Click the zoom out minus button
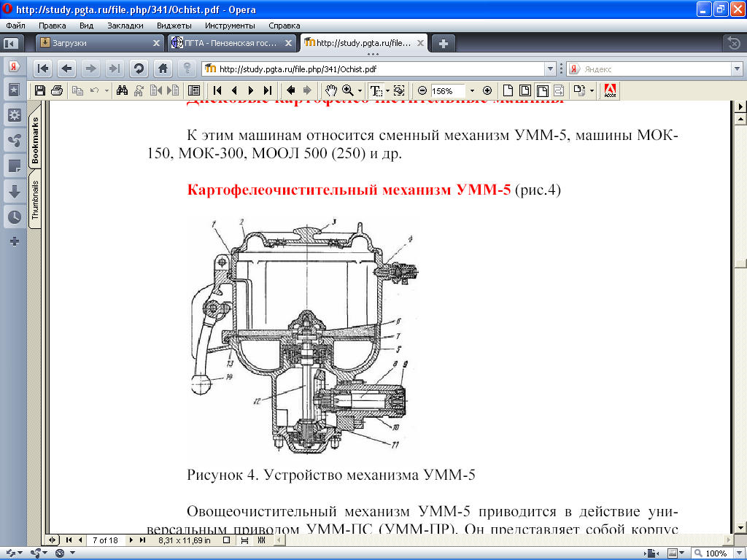This screenshot has height=560, width=747. (x=422, y=91)
